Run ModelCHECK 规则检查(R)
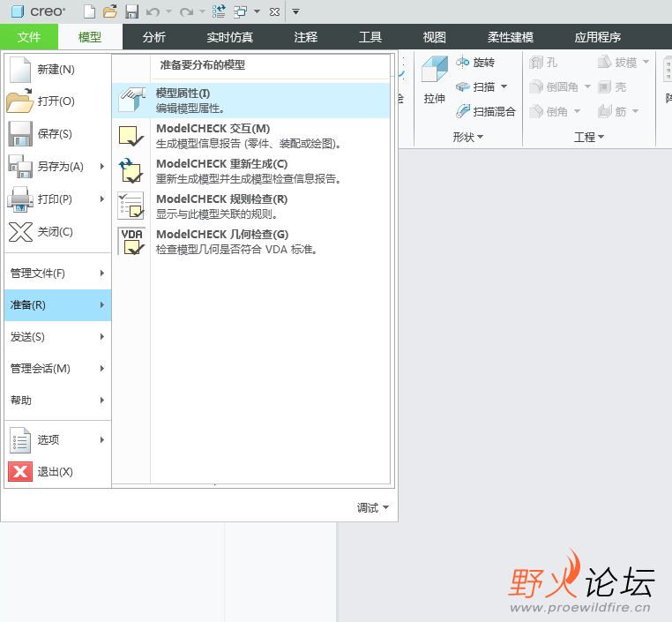This screenshot has height=622, width=672. (x=251, y=206)
